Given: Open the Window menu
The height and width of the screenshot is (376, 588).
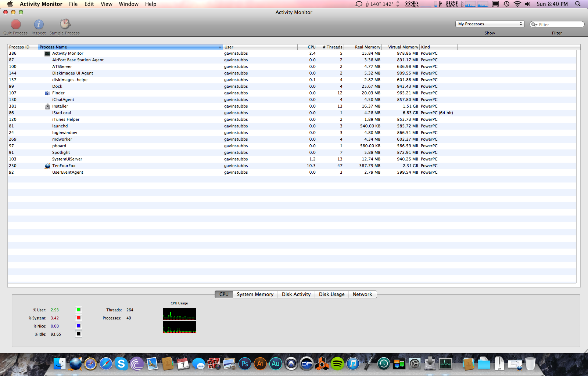Looking at the screenshot, I should coord(129,4).
